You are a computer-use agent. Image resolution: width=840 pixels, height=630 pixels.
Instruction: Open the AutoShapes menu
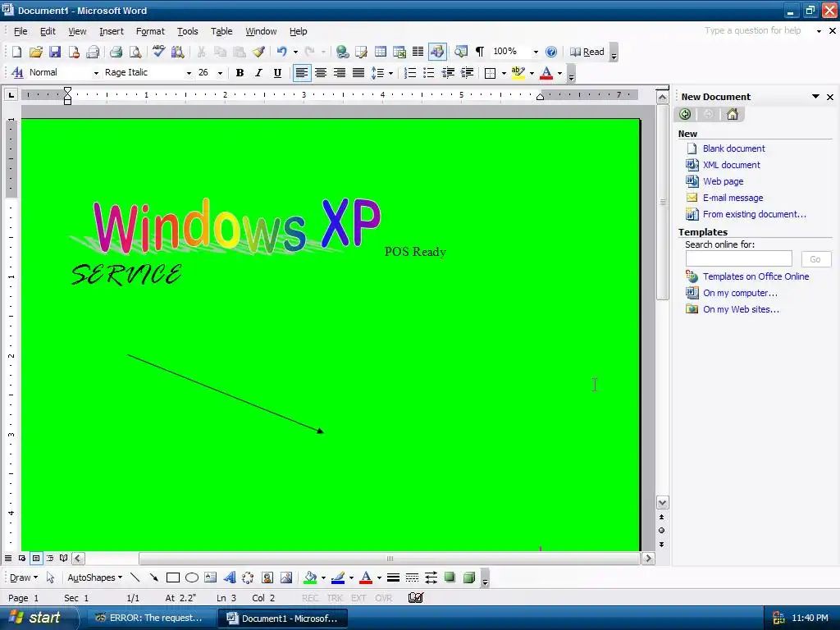point(95,577)
